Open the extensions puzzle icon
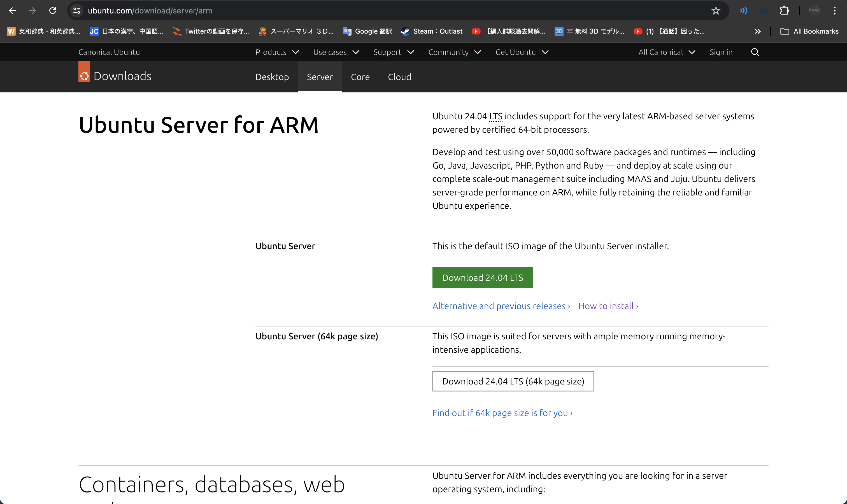Screen dimensions: 847x504 click(x=784, y=11)
